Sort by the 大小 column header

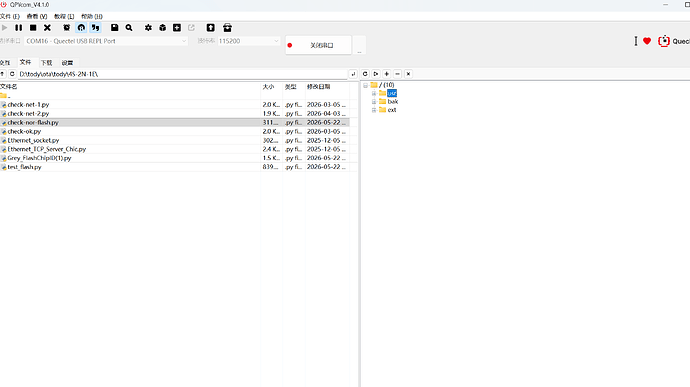click(272, 87)
